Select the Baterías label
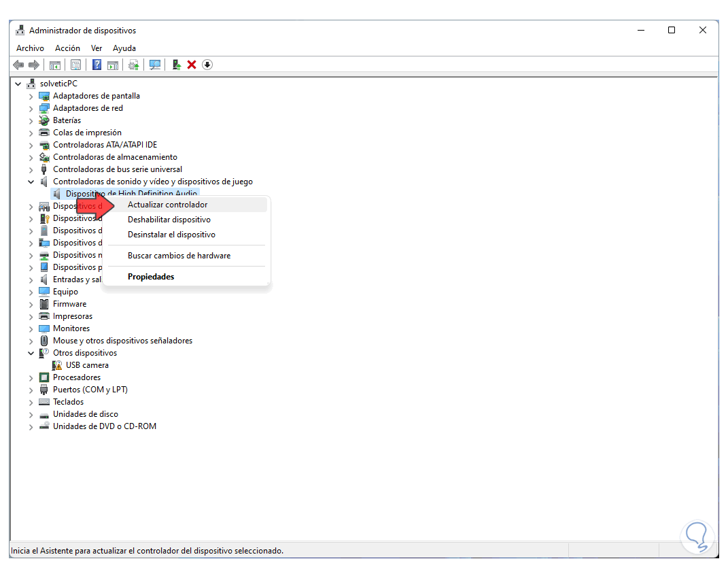Viewport: 728px width, 578px height. (x=67, y=120)
